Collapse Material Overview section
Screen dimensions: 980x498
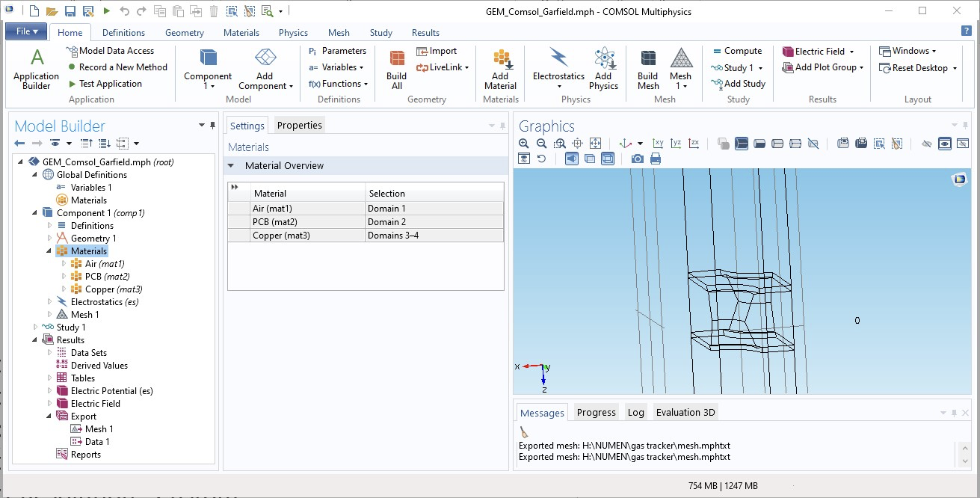pos(231,166)
